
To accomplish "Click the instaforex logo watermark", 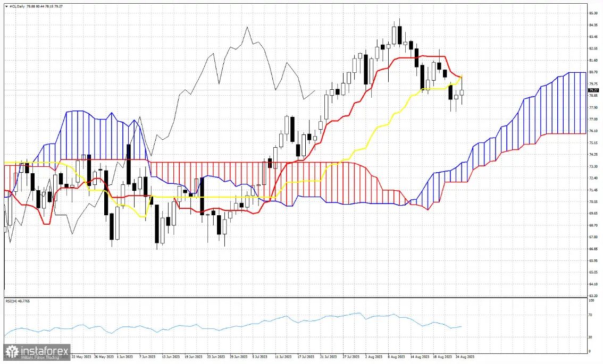I will 37,352.
